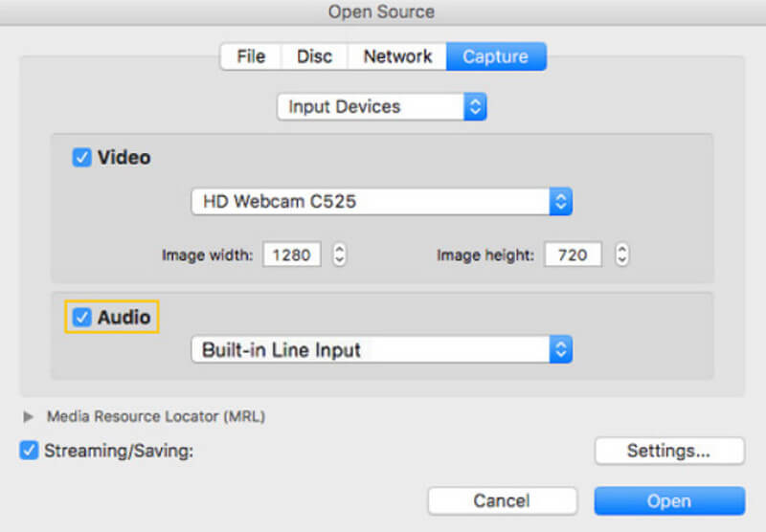Switch to the Disc tab
This screenshot has height=532, width=766.
(314, 56)
